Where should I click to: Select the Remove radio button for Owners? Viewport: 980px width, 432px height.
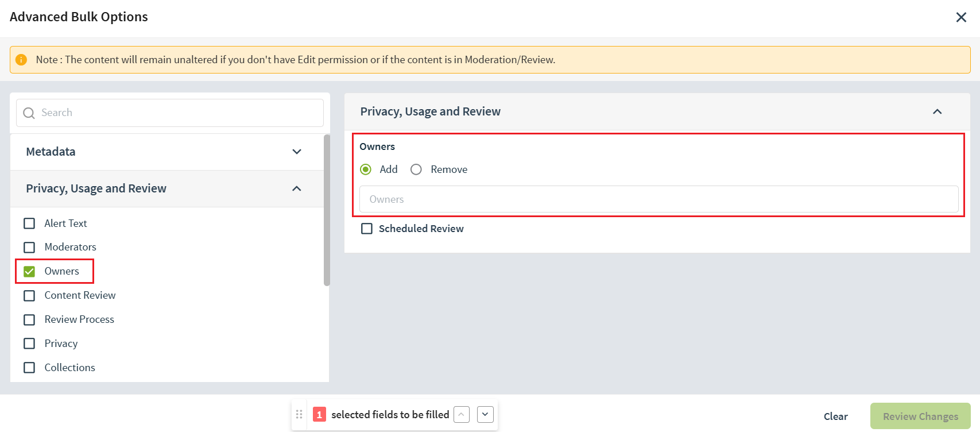(416, 169)
